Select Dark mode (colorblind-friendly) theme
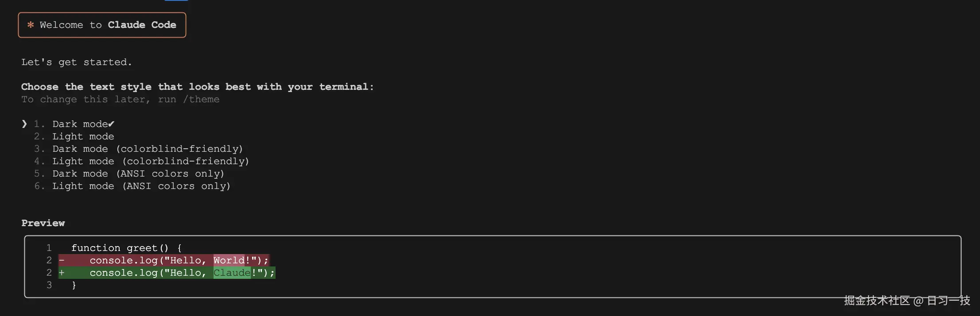 [x=147, y=149]
